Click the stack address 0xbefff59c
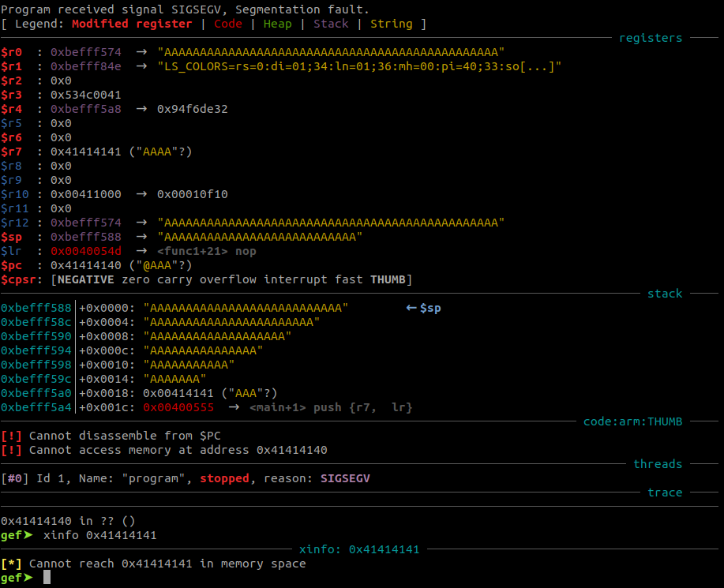 (x=36, y=379)
